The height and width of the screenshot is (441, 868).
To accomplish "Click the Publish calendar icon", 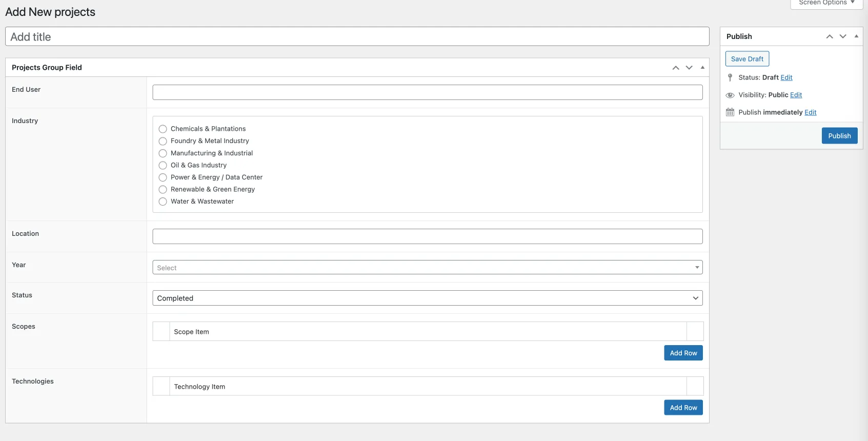I will pos(730,112).
